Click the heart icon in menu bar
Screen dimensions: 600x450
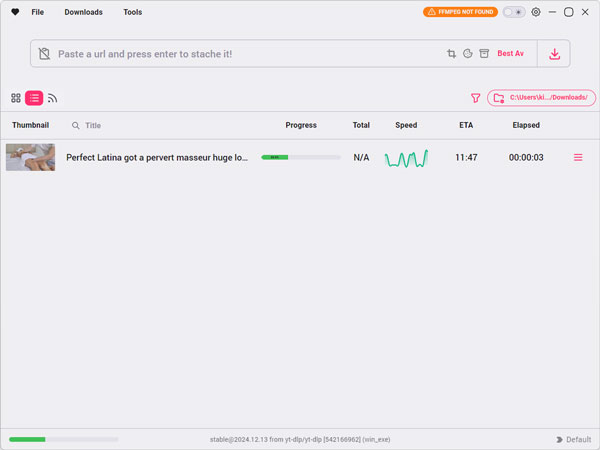(x=15, y=12)
